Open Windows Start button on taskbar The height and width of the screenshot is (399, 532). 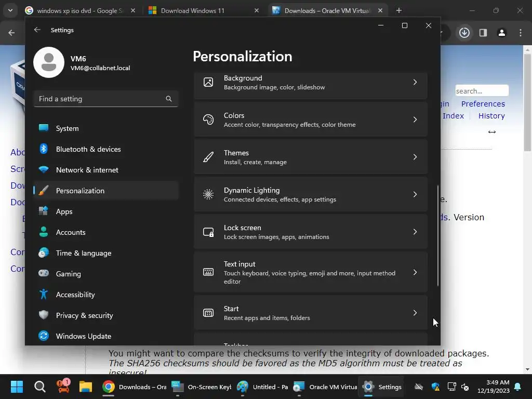click(17, 387)
